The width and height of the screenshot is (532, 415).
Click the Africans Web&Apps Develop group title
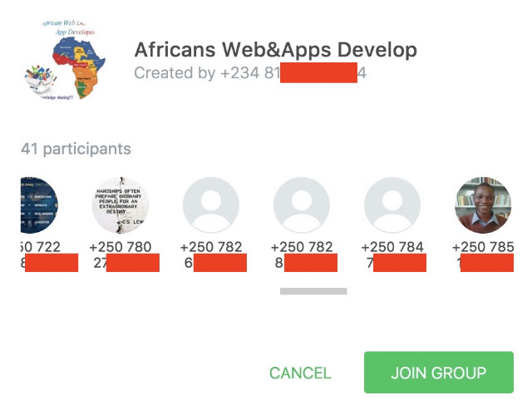tap(275, 50)
